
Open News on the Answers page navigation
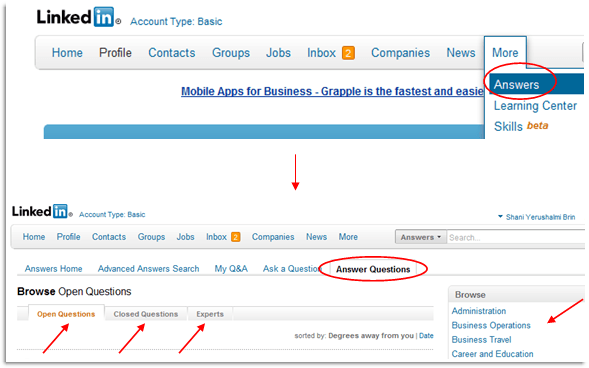click(x=316, y=237)
